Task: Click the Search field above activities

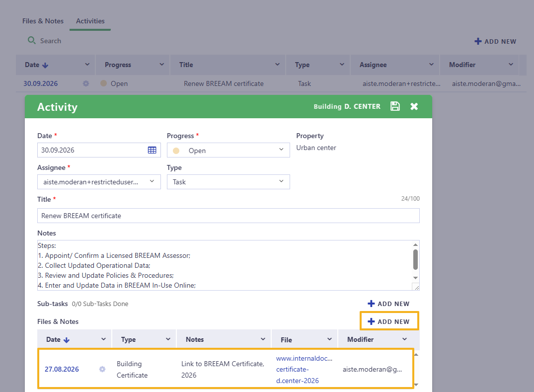Action: coord(50,41)
